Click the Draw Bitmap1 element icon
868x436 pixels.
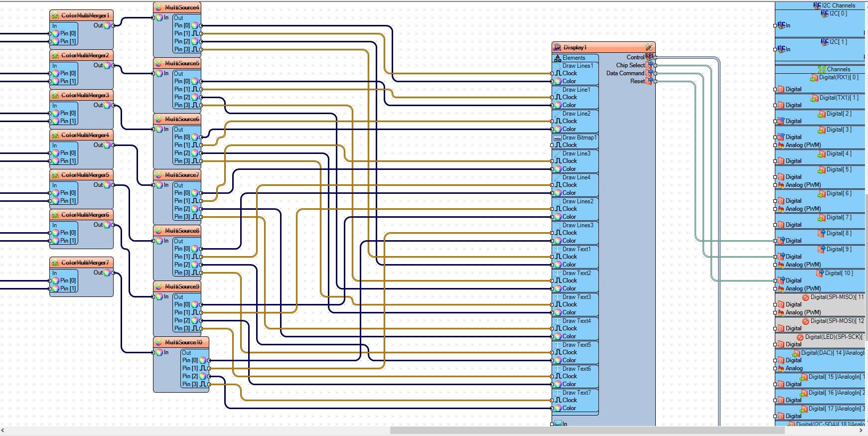pos(558,138)
